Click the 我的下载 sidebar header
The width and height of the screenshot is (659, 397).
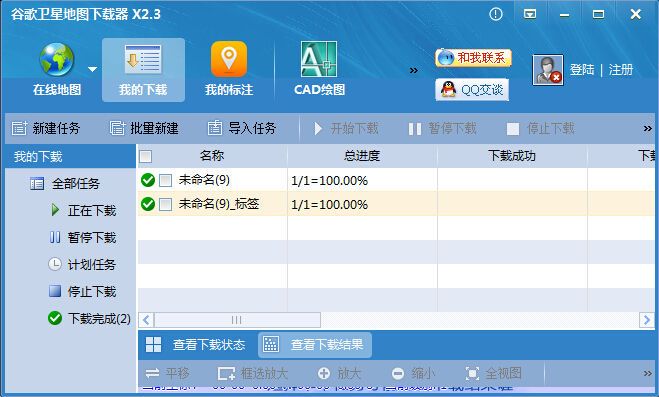(x=70, y=157)
